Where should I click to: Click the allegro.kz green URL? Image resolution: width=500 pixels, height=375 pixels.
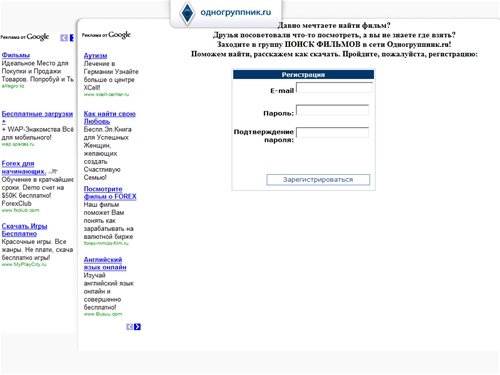(x=13, y=86)
